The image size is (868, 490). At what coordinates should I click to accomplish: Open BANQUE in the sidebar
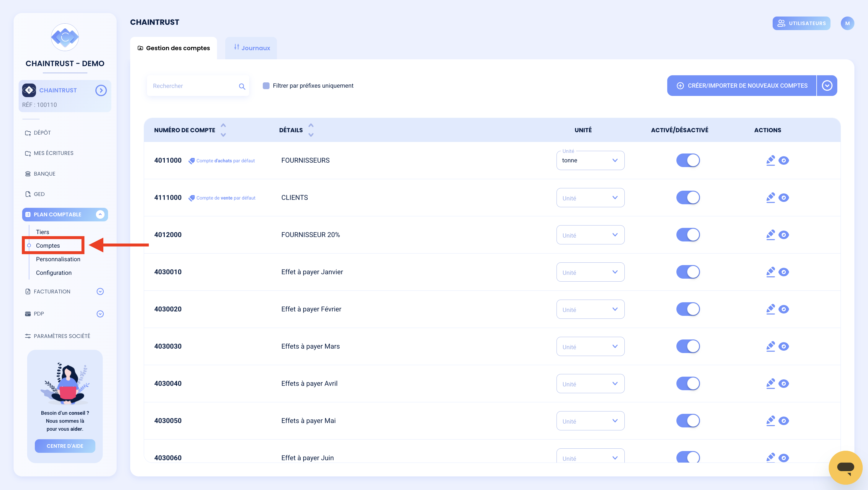click(40, 174)
